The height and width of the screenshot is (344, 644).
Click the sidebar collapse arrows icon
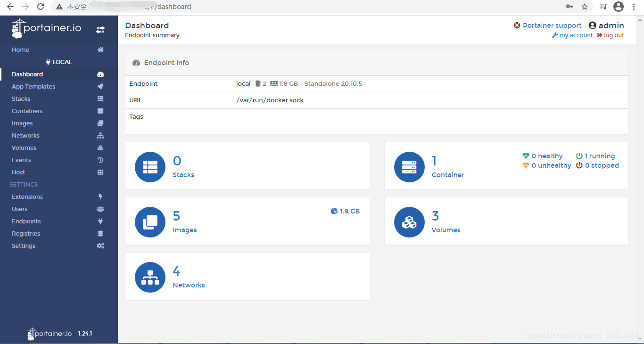100,30
